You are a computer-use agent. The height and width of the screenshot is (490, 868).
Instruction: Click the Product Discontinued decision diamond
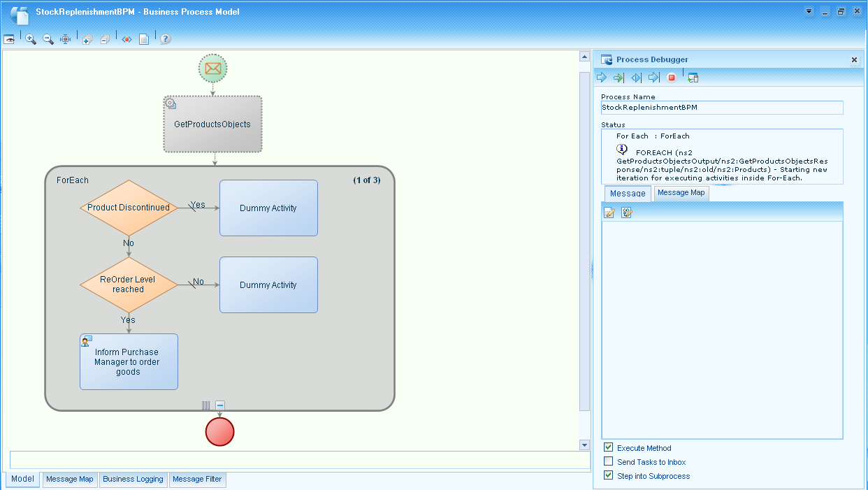(129, 207)
